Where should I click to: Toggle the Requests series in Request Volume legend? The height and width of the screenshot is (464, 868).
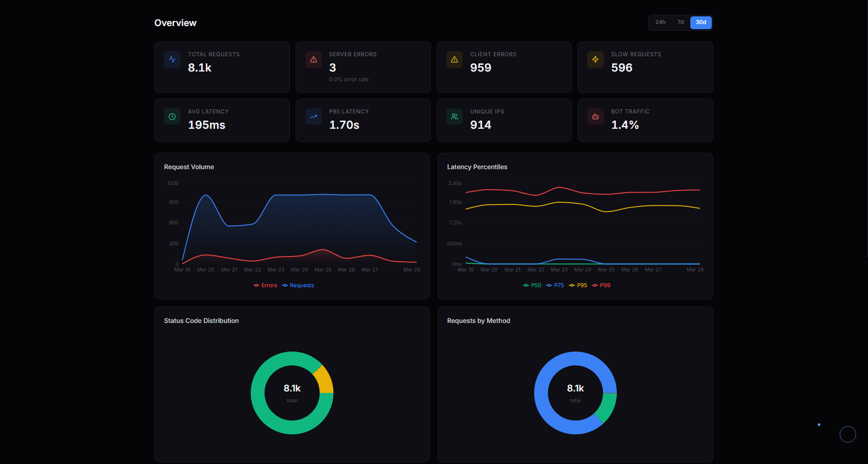click(x=298, y=286)
